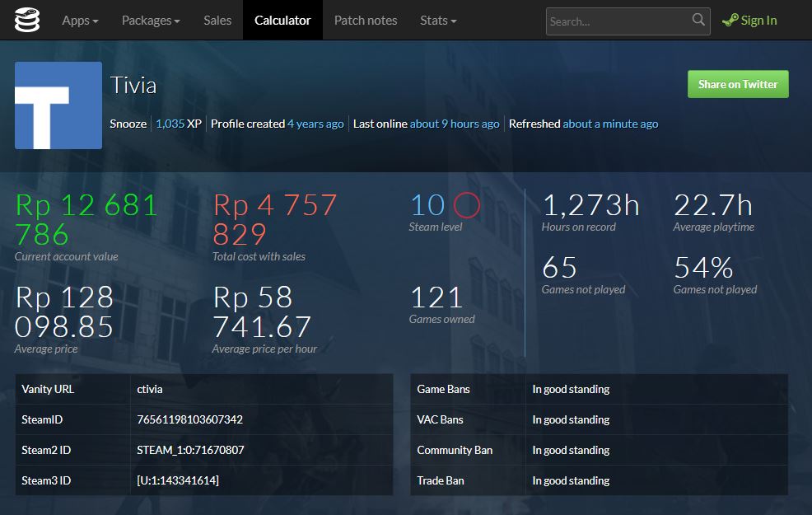Viewport: 812px width, 515px height.
Task: Click the Rp 128 098.85 average price
Action: click(x=64, y=312)
